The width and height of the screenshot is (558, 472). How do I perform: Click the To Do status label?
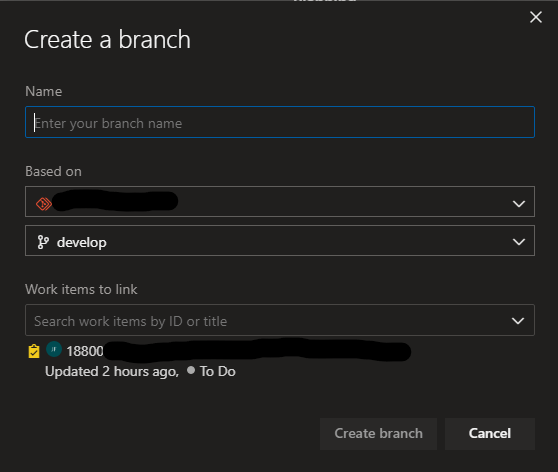click(x=217, y=372)
